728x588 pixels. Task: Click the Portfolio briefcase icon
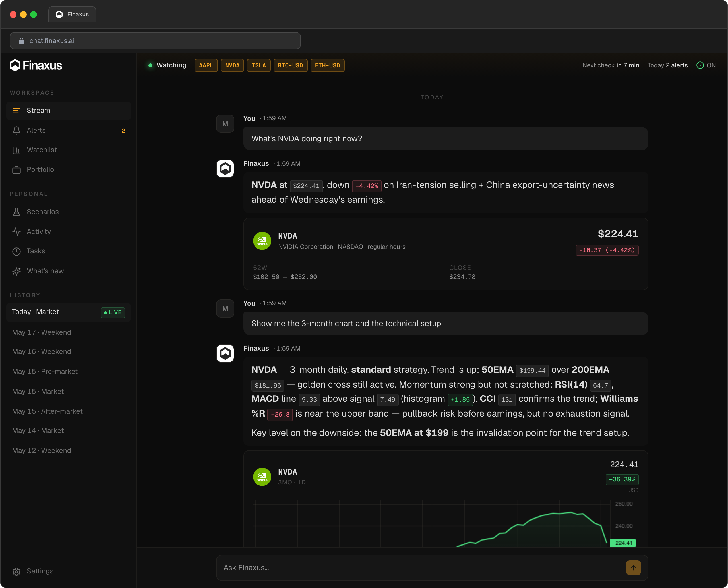click(16, 170)
